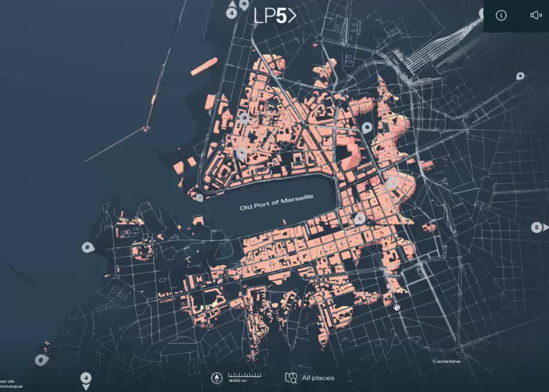Open pin northeast of the port district
549x392 pixels.
(x=367, y=127)
